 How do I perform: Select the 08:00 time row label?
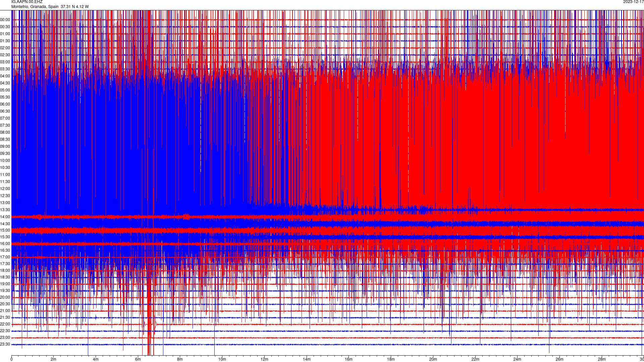click(5, 132)
